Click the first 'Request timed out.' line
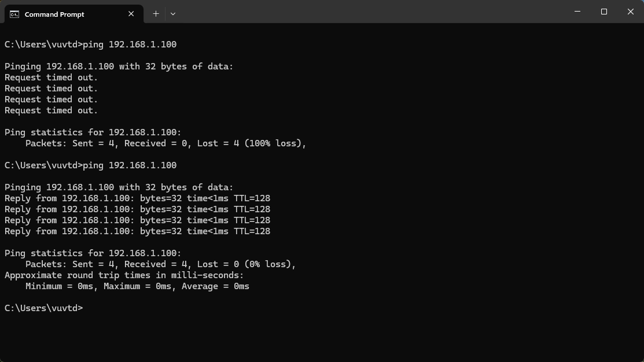 click(x=51, y=77)
